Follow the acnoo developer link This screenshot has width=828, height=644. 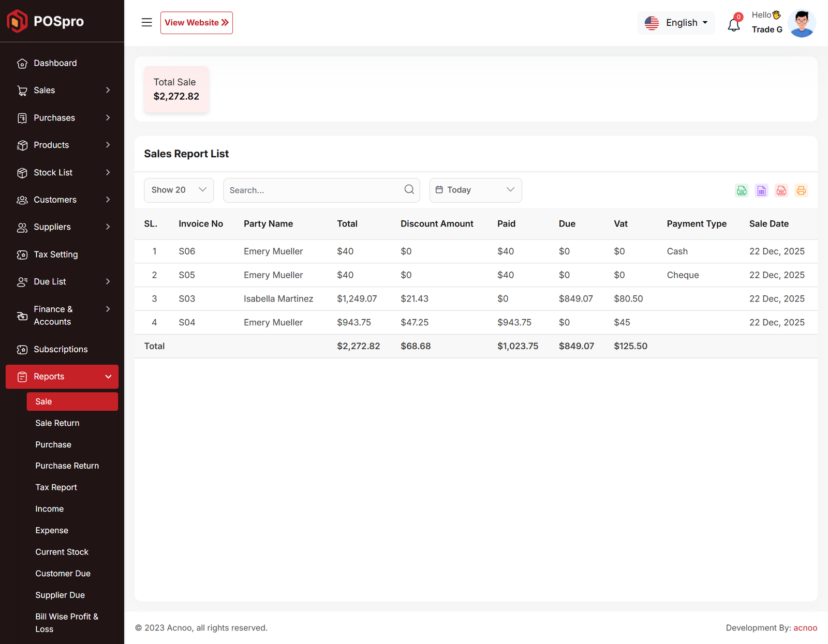point(805,628)
